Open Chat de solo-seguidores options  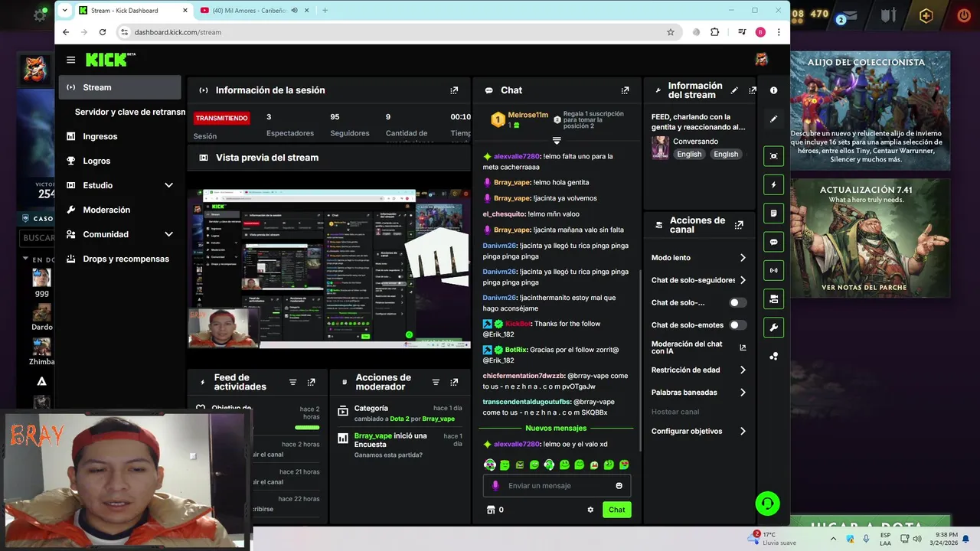[x=698, y=280]
